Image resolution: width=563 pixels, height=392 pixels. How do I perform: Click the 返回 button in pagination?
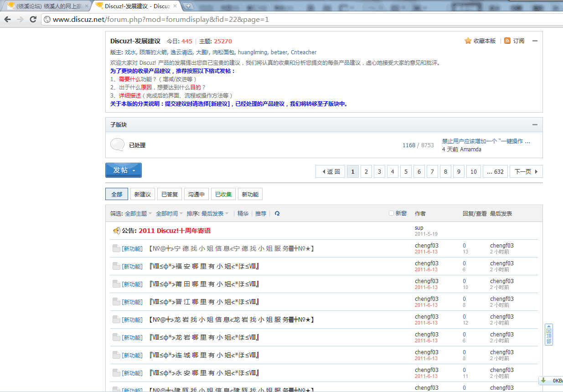(331, 171)
